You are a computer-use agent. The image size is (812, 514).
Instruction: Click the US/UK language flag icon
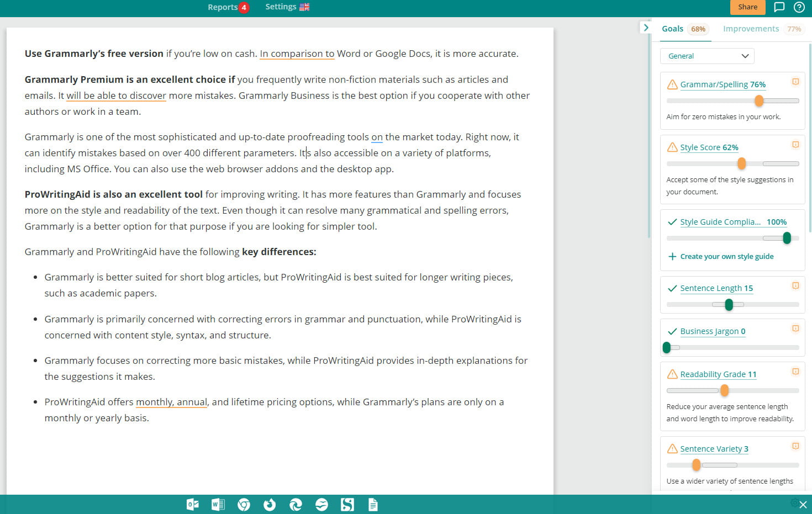(304, 7)
